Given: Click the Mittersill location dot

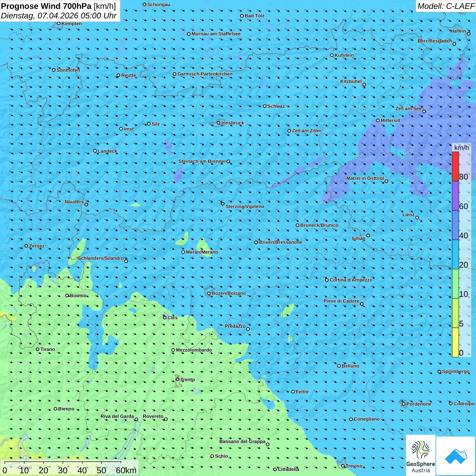Looking at the screenshot, I should (x=378, y=120).
